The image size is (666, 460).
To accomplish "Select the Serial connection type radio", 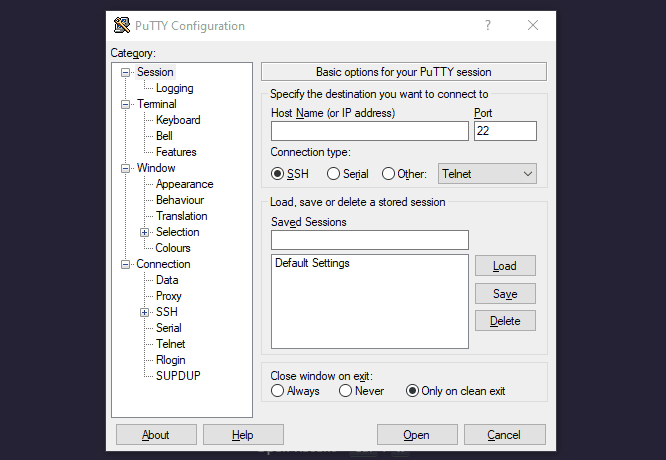I will pos(333,174).
